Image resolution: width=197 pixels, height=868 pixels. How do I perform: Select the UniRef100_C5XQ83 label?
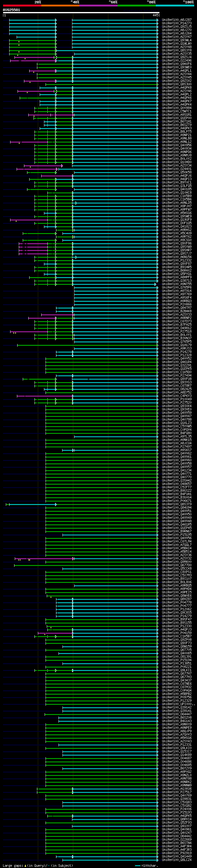[x=177, y=802]
